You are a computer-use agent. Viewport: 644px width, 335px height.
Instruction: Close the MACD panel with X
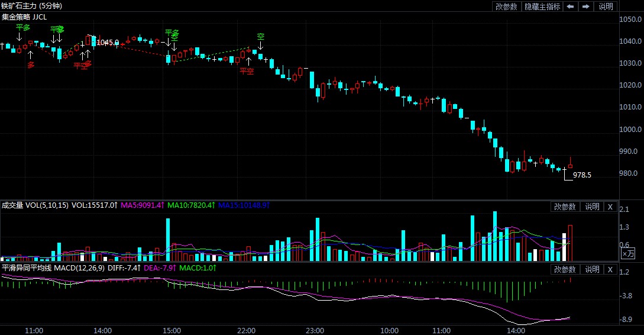coord(610,270)
